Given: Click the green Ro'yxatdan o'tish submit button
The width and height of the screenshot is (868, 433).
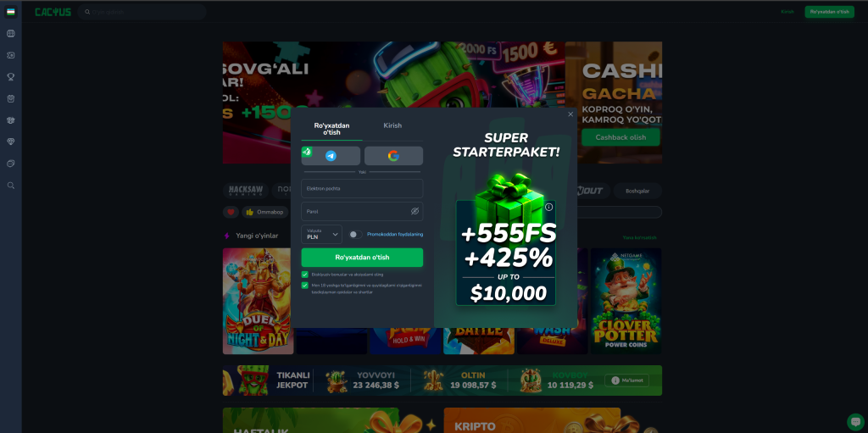Looking at the screenshot, I should point(362,258).
